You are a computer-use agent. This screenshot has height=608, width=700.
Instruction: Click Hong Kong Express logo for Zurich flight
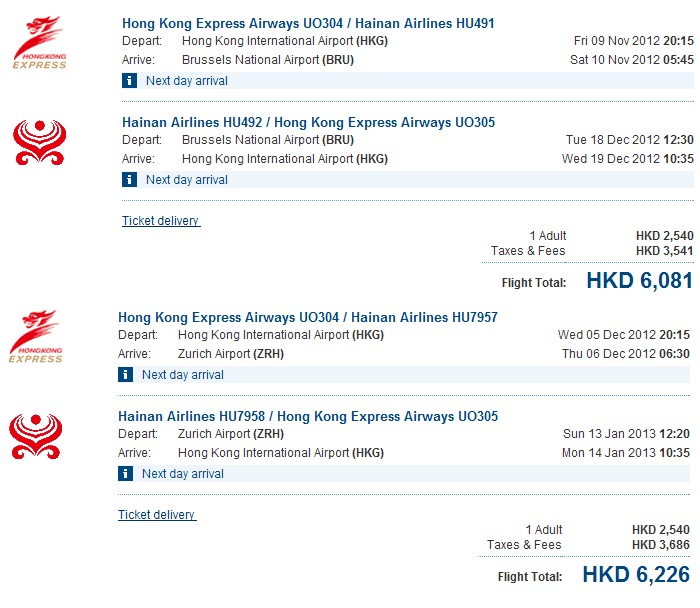tap(36, 337)
